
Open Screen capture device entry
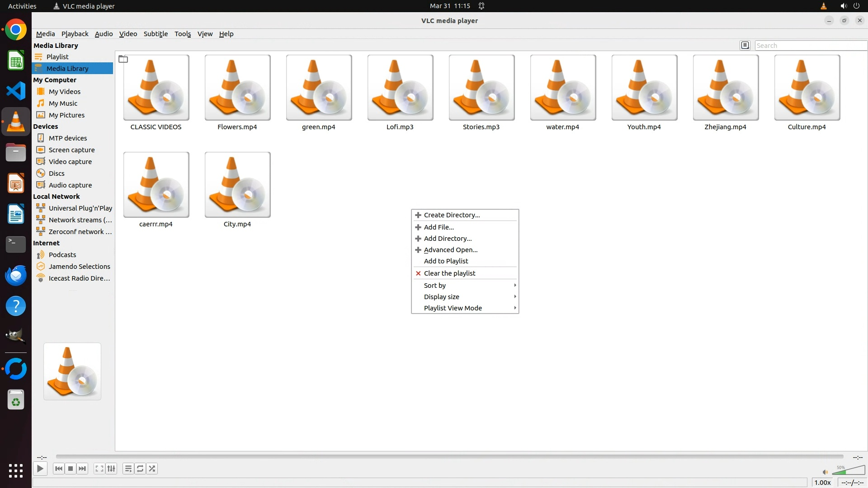pyautogui.click(x=71, y=150)
